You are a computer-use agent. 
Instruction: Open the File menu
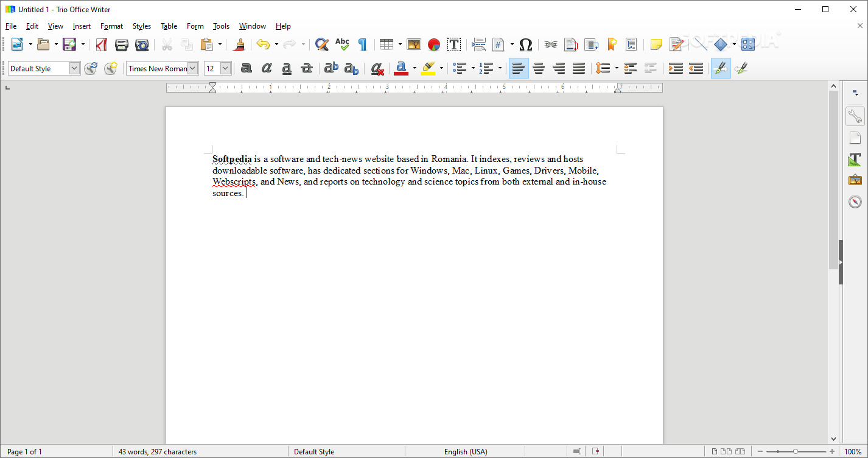11,26
